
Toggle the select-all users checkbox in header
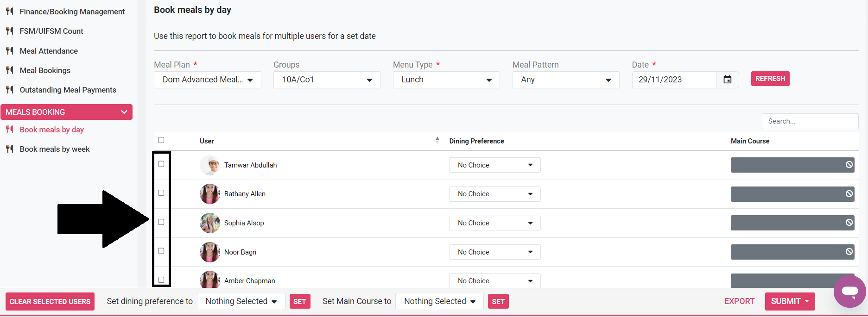(161, 140)
